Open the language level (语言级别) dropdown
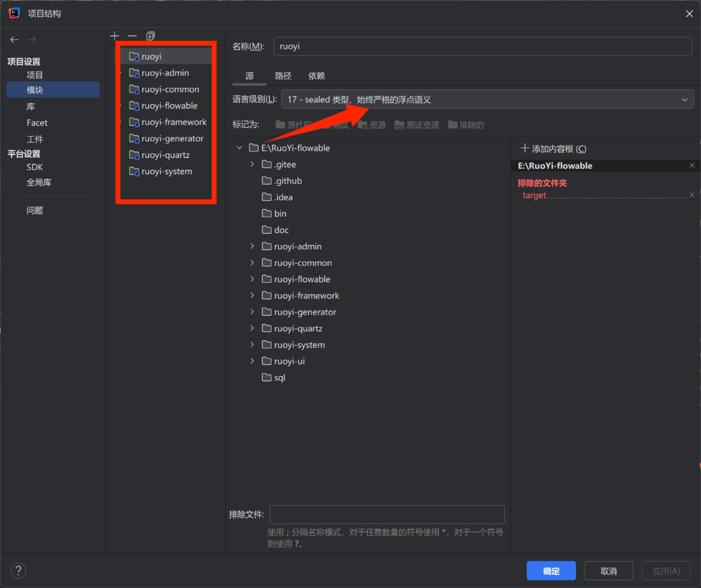Image resolution: width=701 pixels, height=588 pixels. pyautogui.click(x=487, y=99)
